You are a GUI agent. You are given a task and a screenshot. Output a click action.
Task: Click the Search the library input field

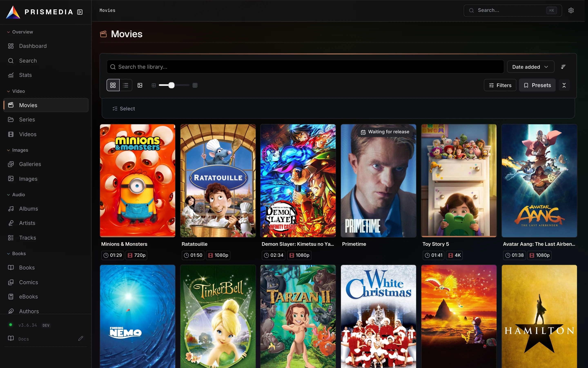(305, 67)
